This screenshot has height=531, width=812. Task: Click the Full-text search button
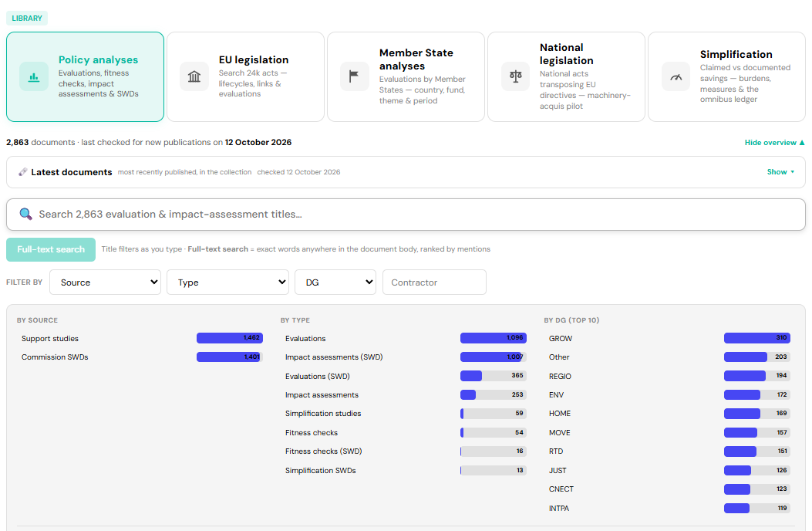pyautogui.click(x=51, y=249)
